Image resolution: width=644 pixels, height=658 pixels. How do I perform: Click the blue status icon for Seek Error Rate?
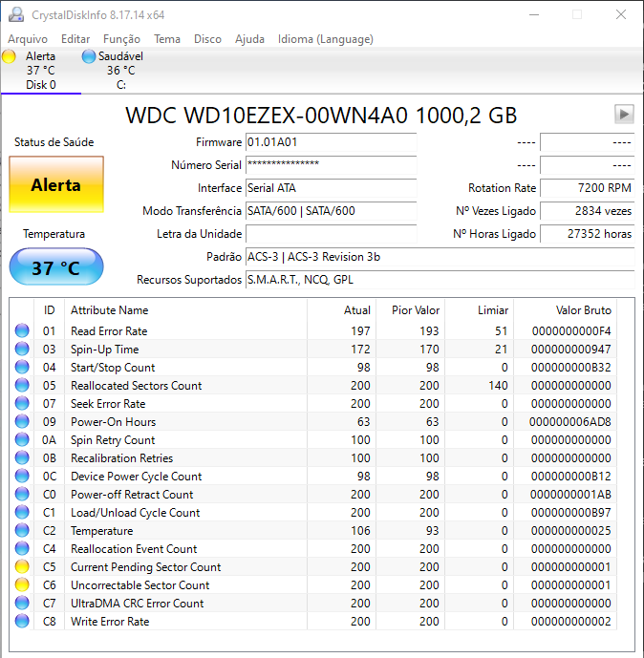tap(22, 403)
